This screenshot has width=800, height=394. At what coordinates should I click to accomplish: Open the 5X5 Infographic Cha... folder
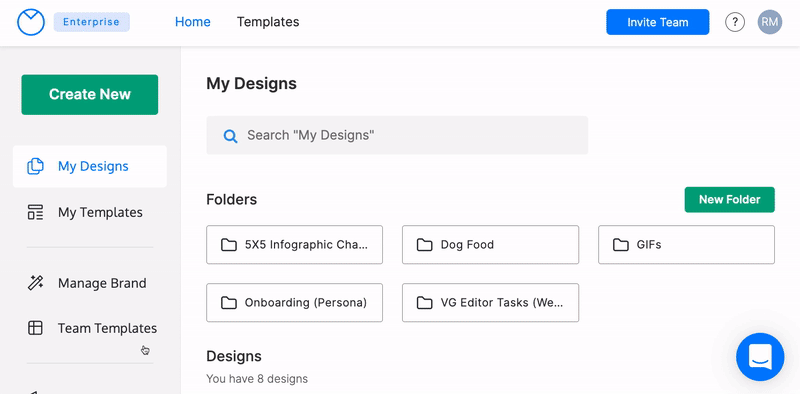(294, 245)
